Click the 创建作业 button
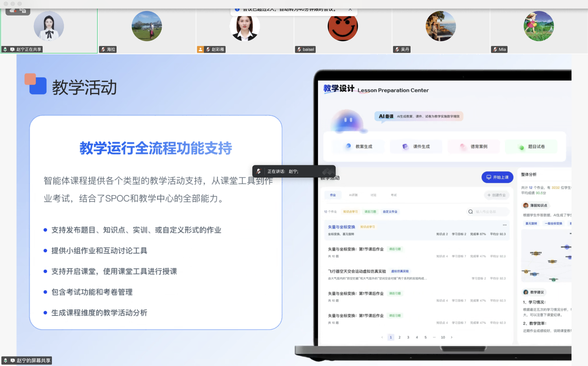The width and height of the screenshot is (588, 366). tap(496, 195)
